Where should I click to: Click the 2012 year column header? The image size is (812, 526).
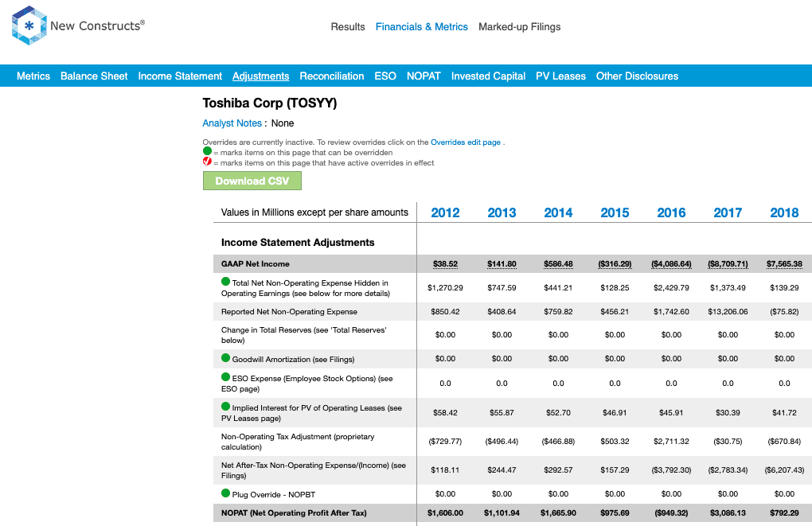(x=445, y=212)
